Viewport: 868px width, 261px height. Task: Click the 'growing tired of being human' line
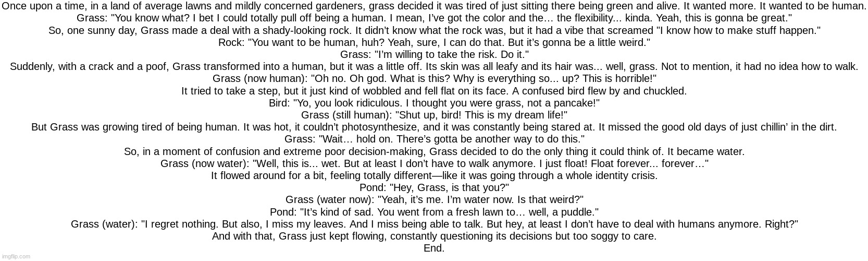[x=434, y=127]
